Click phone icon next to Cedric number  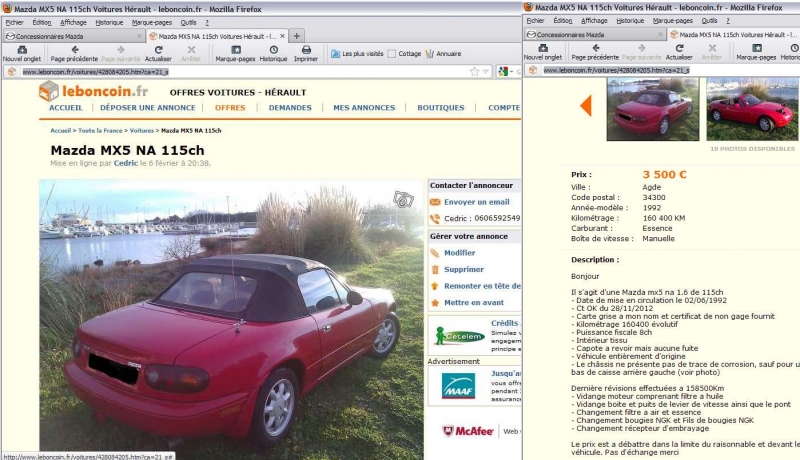click(x=435, y=219)
